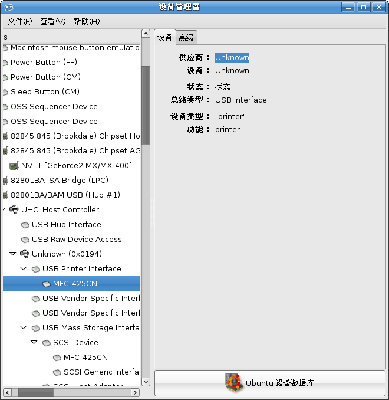Click the 供应商 field label
389x400 pixels.
(x=194, y=58)
